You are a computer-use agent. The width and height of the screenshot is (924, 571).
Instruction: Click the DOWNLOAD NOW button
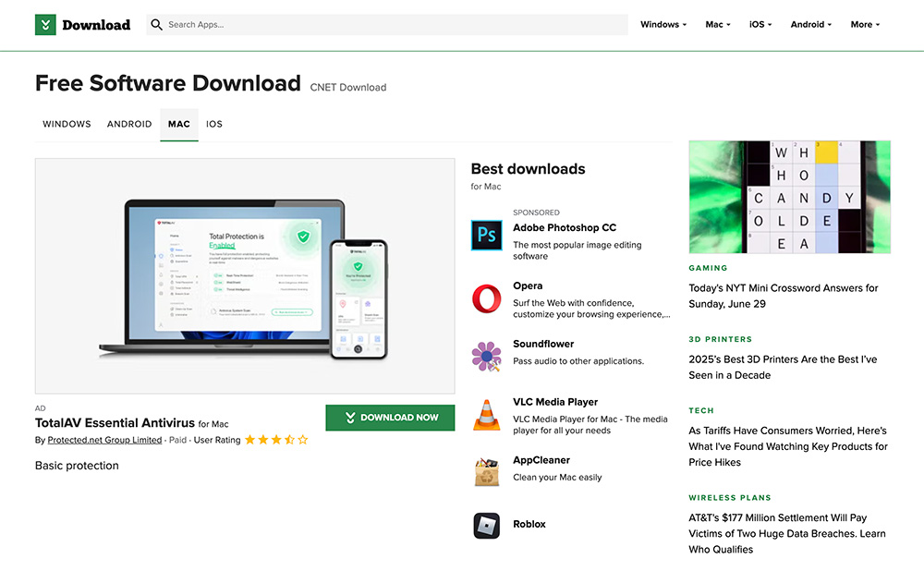(x=390, y=418)
